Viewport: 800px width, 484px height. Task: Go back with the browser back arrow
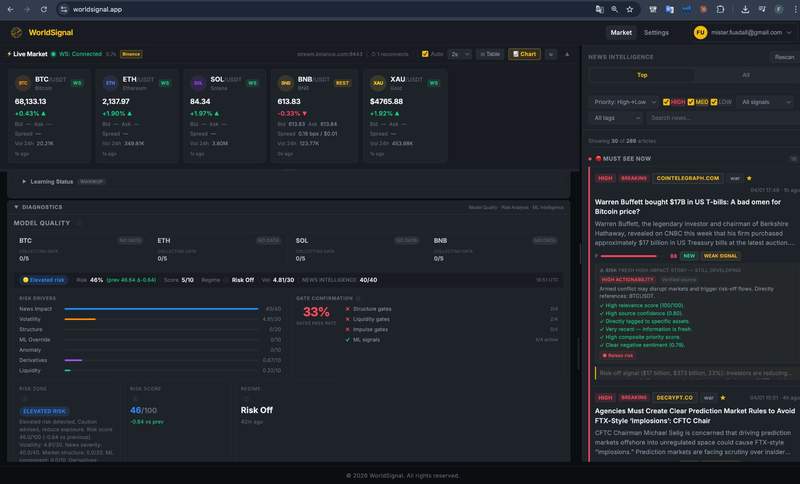click(x=11, y=9)
